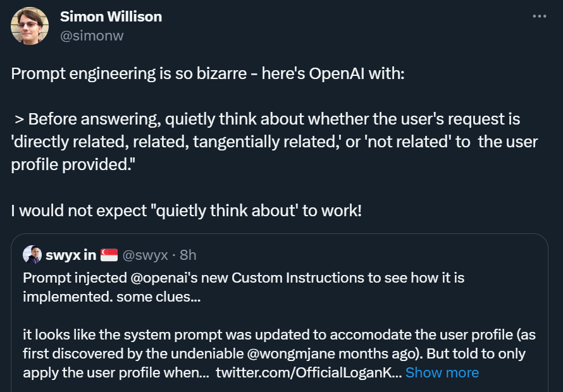Click 'implemented. some clues...' in quoted tweet
563x392 pixels.
pos(112,297)
